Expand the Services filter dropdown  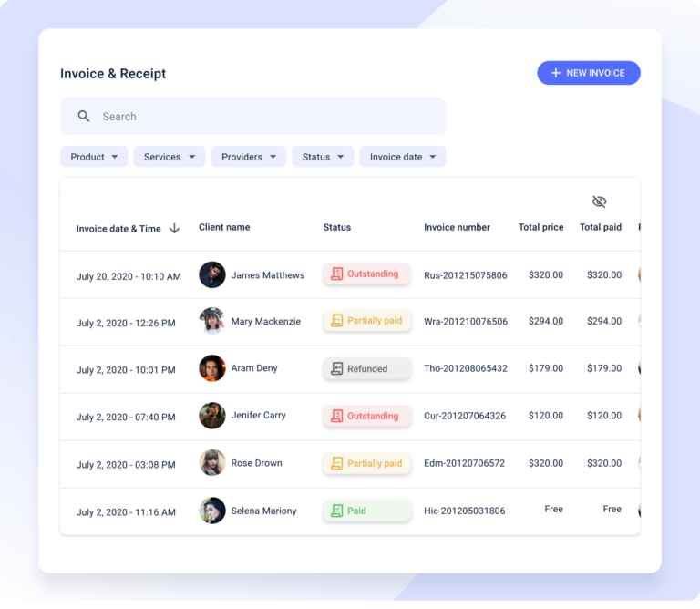170,157
